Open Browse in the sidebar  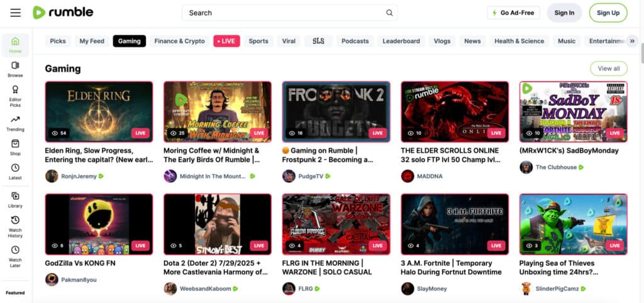(15, 69)
